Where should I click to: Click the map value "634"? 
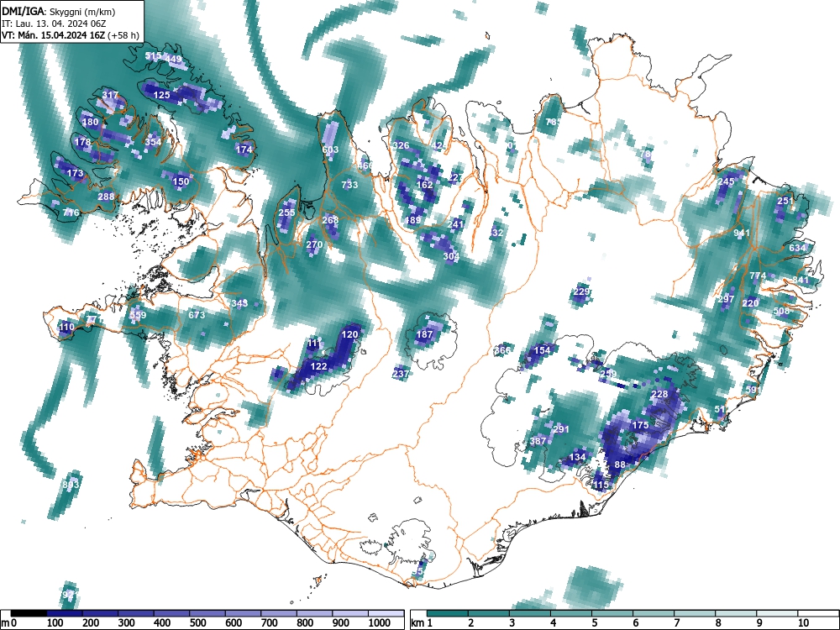coord(797,248)
